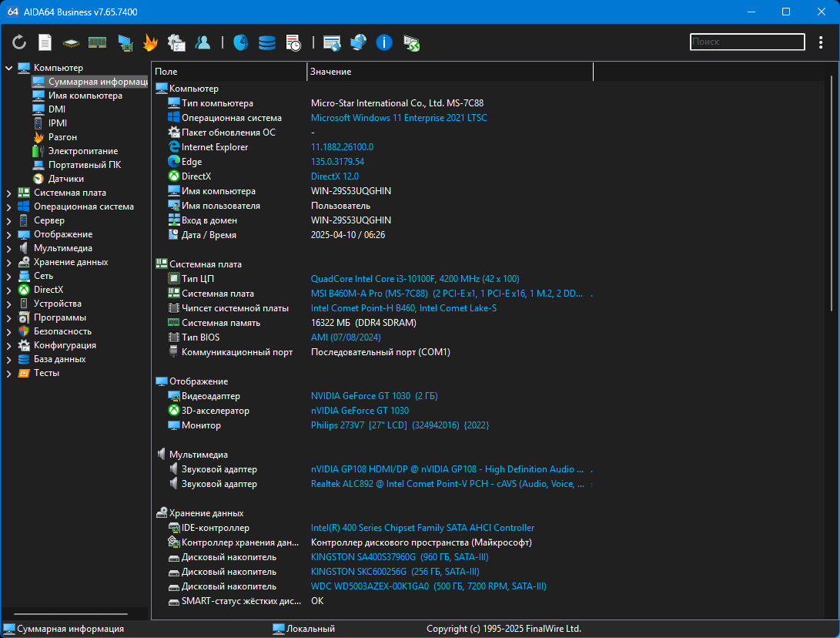This screenshot has width=840, height=638.
Task: Open Philips 273V7 monitor link
Action: (400, 425)
